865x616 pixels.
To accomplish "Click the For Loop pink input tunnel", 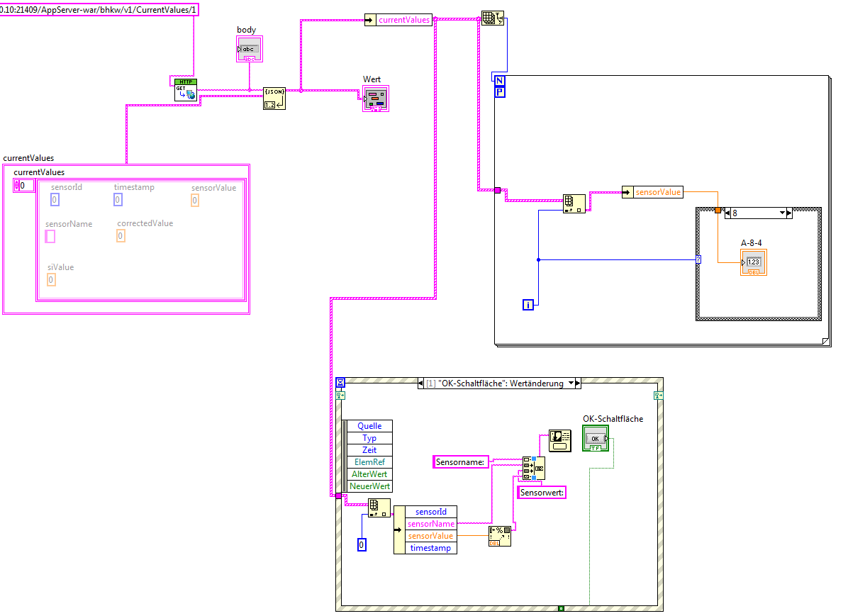I will [497, 190].
